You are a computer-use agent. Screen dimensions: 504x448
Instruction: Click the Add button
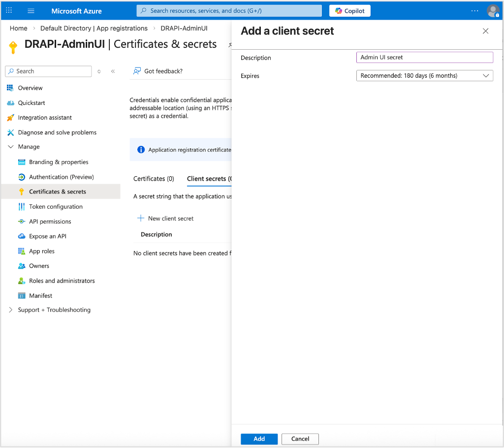tap(259, 439)
